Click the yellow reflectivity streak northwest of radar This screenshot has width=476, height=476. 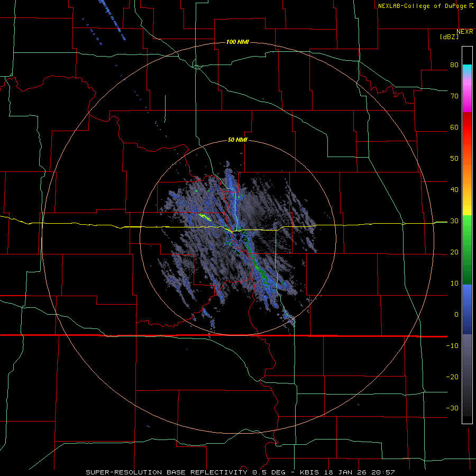click(x=206, y=217)
